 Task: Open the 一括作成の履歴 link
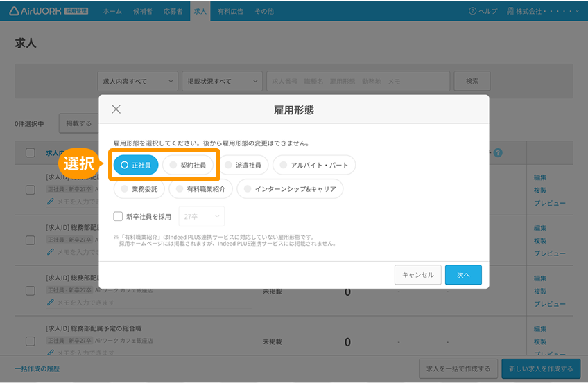tap(37, 368)
